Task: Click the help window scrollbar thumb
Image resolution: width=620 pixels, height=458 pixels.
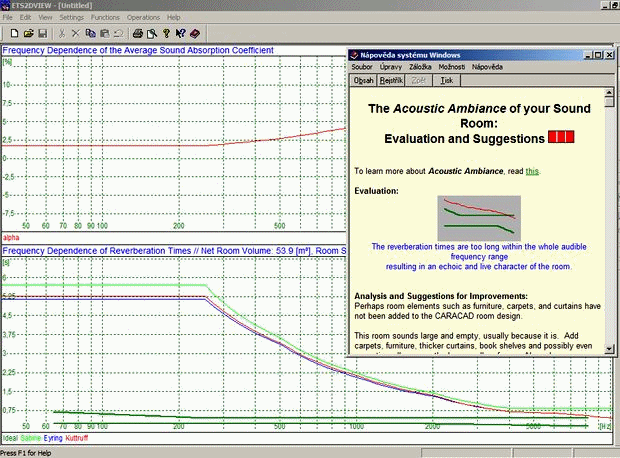Action: click(609, 102)
